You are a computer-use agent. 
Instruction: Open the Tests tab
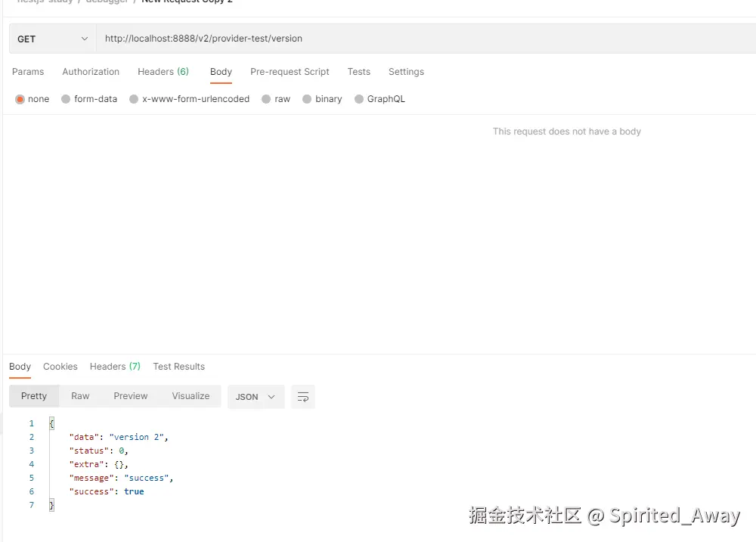click(x=358, y=72)
